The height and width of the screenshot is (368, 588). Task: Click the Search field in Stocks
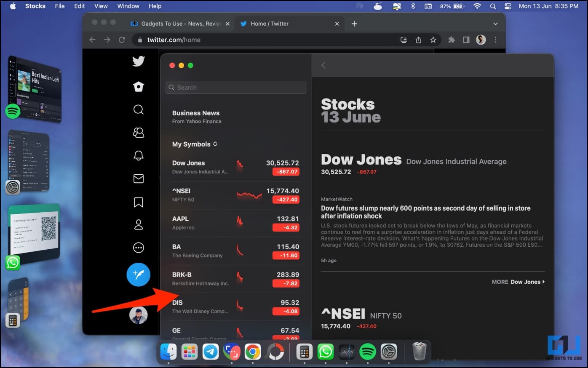click(236, 88)
